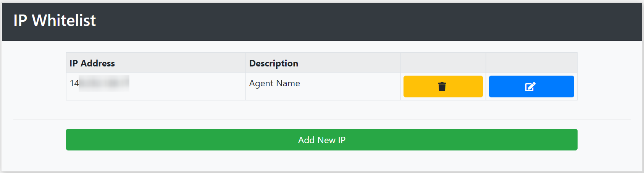The width and height of the screenshot is (644, 173).
Task: Click the green Add New IP button
Action: (x=322, y=139)
